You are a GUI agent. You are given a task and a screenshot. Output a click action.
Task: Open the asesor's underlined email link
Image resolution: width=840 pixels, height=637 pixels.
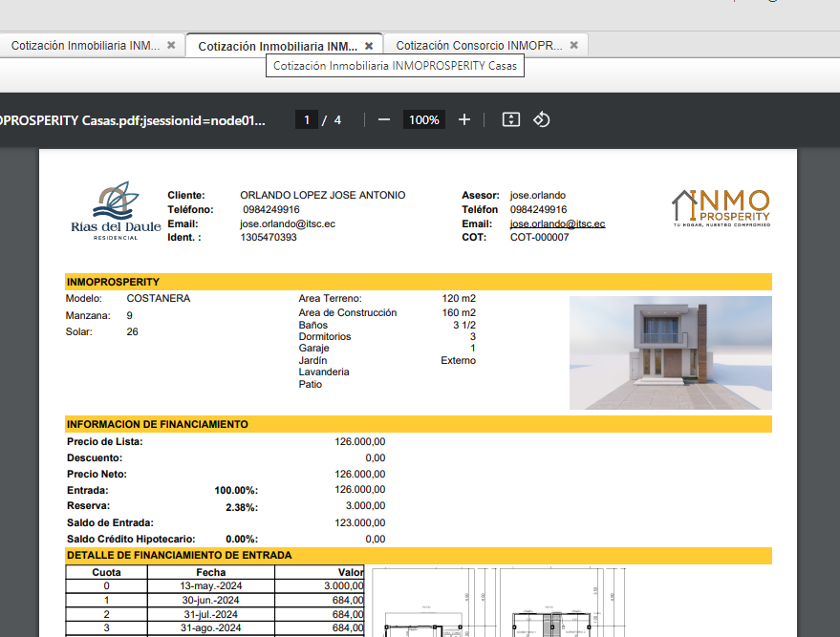[557, 223]
